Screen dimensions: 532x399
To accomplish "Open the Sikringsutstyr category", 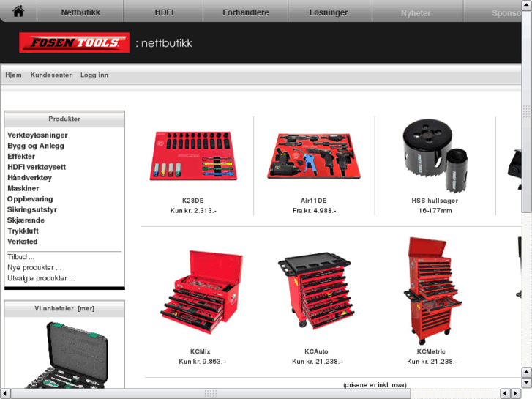I will 32,209.
